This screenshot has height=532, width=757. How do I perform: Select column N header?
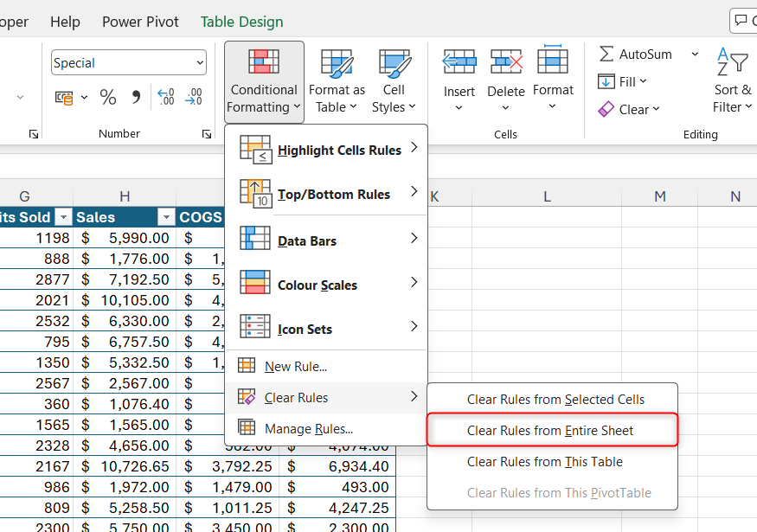[735, 196]
